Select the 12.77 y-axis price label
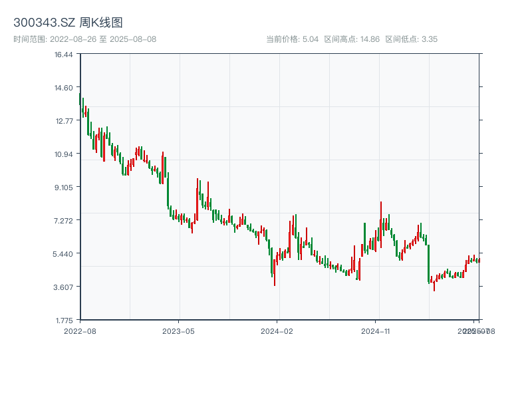Image resolution: width=532 pixels, height=399 pixels. pyautogui.click(x=64, y=121)
